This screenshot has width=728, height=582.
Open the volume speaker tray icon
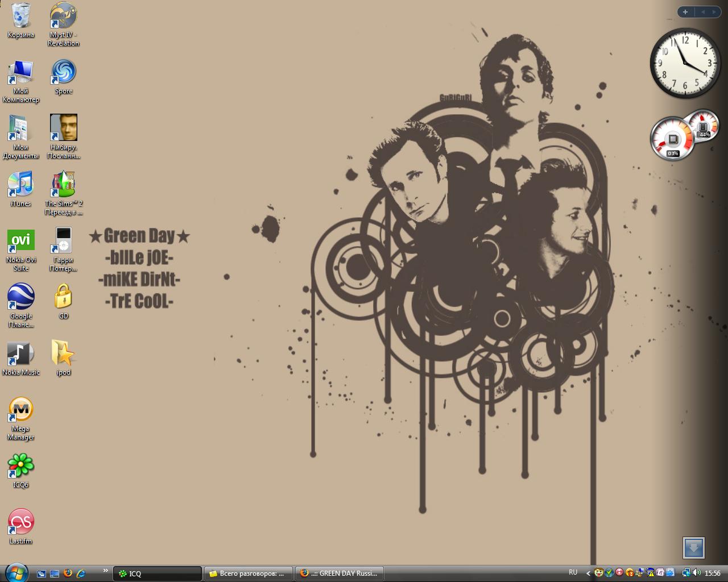pos(696,573)
